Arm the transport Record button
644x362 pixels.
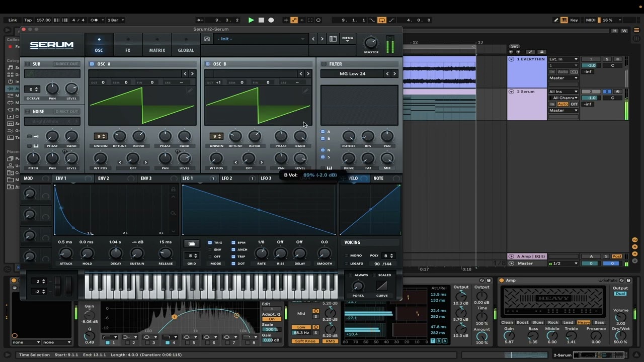click(271, 20)
